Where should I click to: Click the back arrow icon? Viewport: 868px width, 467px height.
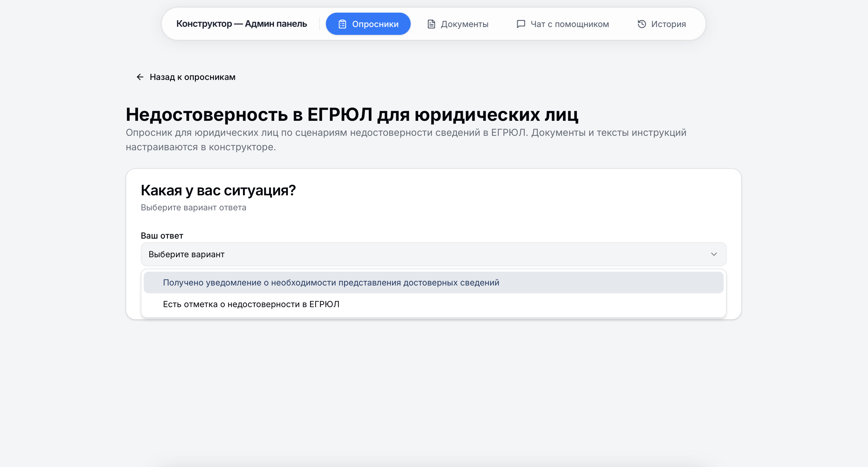coord(140,77)
